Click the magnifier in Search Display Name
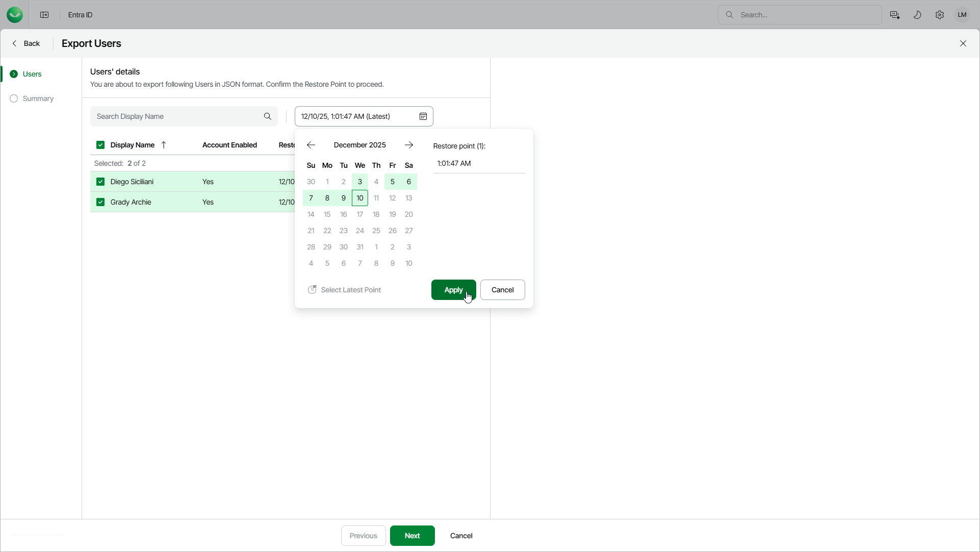Image resolution: width=980 pixels, height=552 pixels. (x=267, y=116)
